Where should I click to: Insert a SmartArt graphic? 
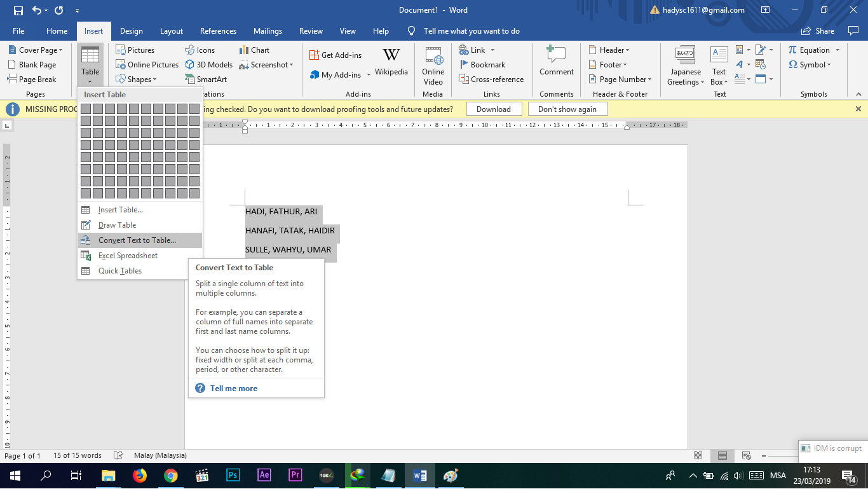206,79
